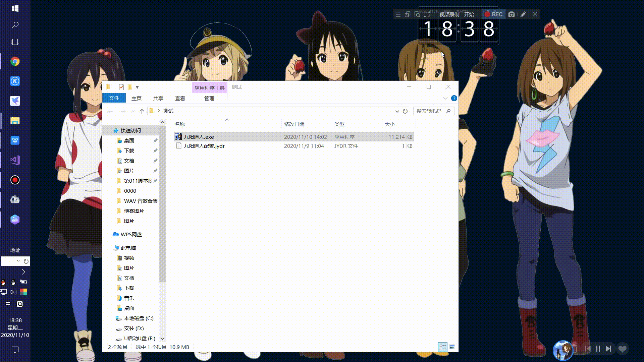Screen dimensions: 644x362
Task: Open the blue bird app on taskbar
Action: 15,101
